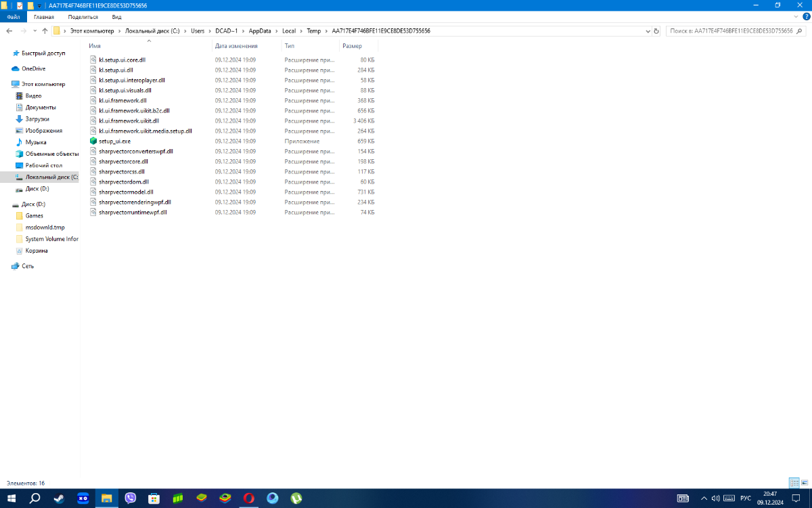Screen dimensions: 812x508
Task: Open Вид ribbon tab
Action: [116, 16]
